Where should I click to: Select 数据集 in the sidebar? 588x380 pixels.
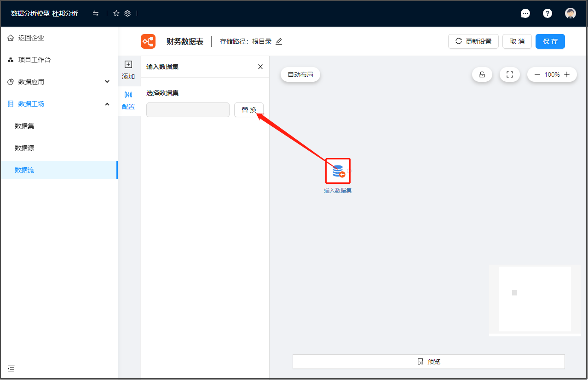24,126
